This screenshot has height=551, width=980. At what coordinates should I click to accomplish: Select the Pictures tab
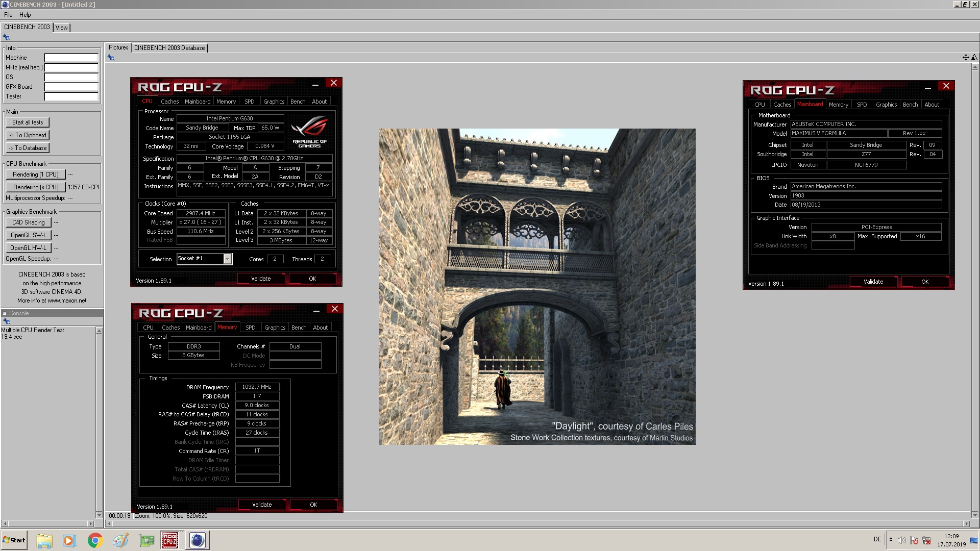coord(118,47)
